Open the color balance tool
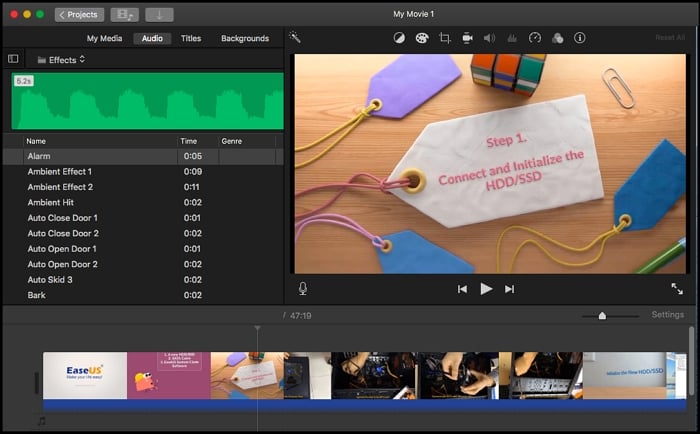The height and width of the screenshot is (434, 700). (x=398, y=38)
